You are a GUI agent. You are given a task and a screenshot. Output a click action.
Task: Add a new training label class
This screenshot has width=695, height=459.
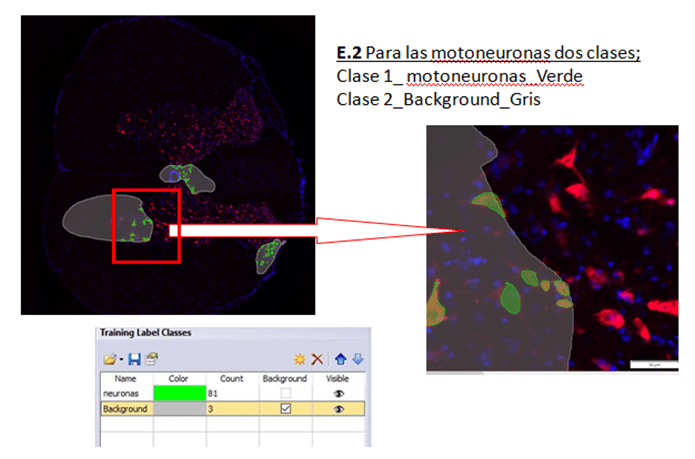[299, 358]
